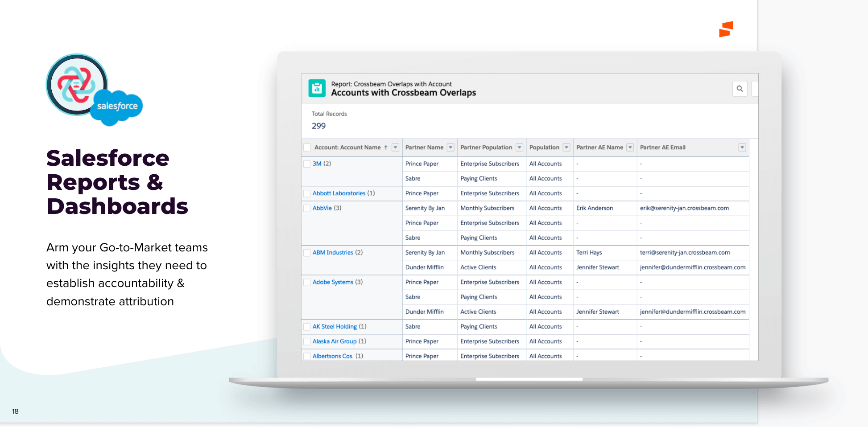Click the Population column header text

(x=544, y=148)
